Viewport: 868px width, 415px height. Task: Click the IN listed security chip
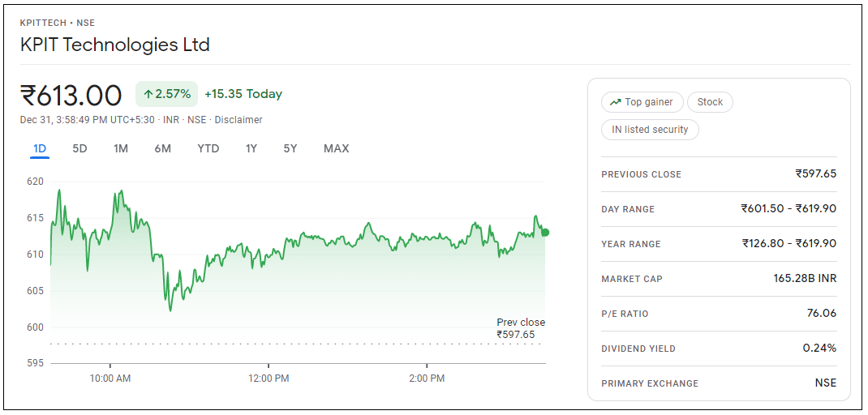(x=650, y=130)
